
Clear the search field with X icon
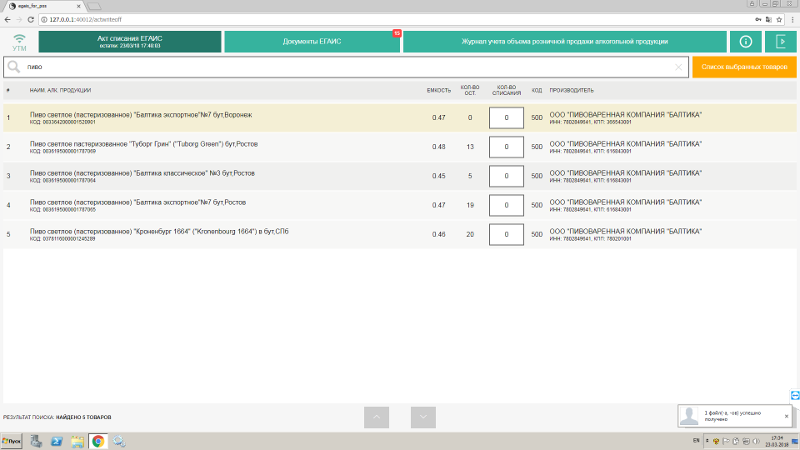(x=678, y=67)
